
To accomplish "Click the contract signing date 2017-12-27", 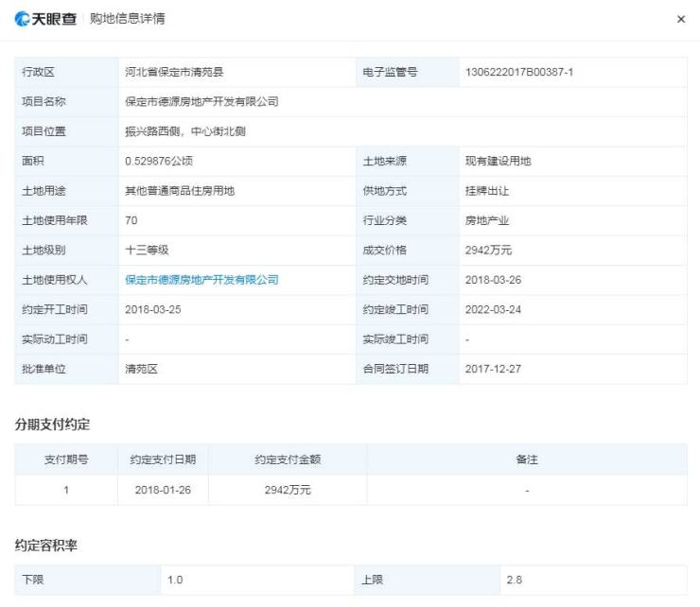I will (493, 369).
